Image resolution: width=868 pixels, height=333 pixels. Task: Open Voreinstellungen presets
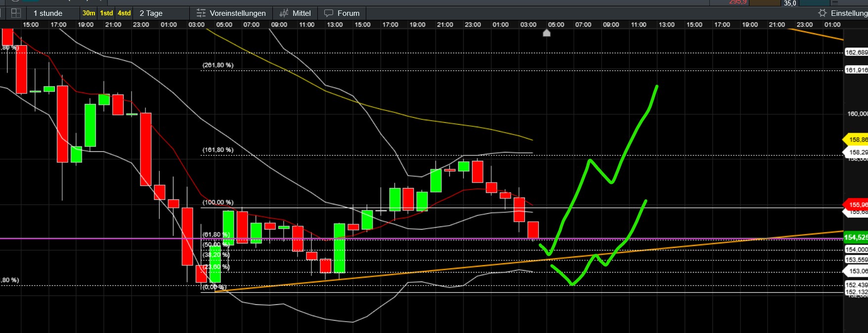(x=231, y=13)
